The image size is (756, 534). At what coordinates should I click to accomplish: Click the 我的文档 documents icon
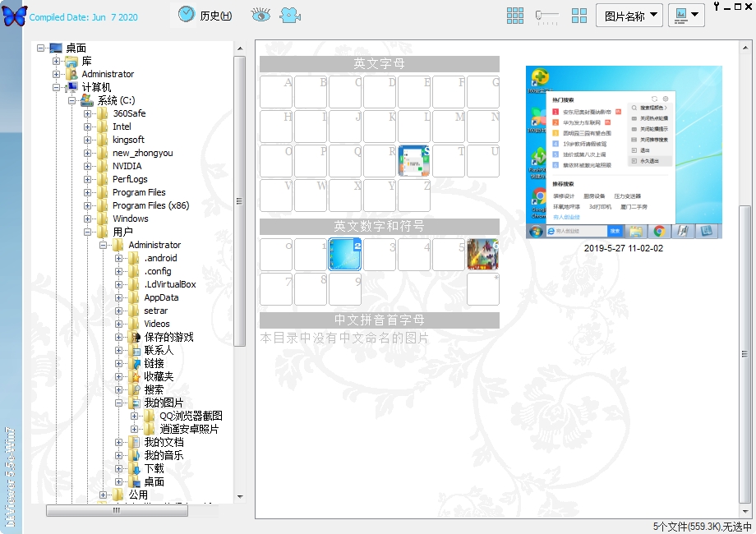tap(135, 443)
